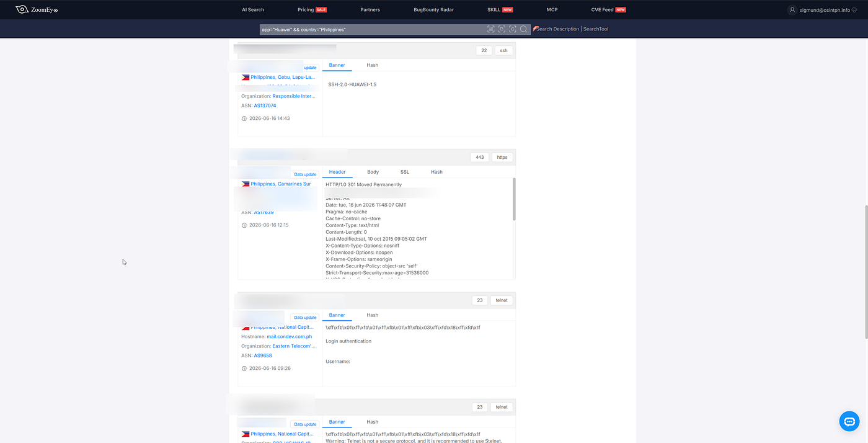
Task: Click the clock icon beside 2026-06-16 09:26
Action: point(244,369)
